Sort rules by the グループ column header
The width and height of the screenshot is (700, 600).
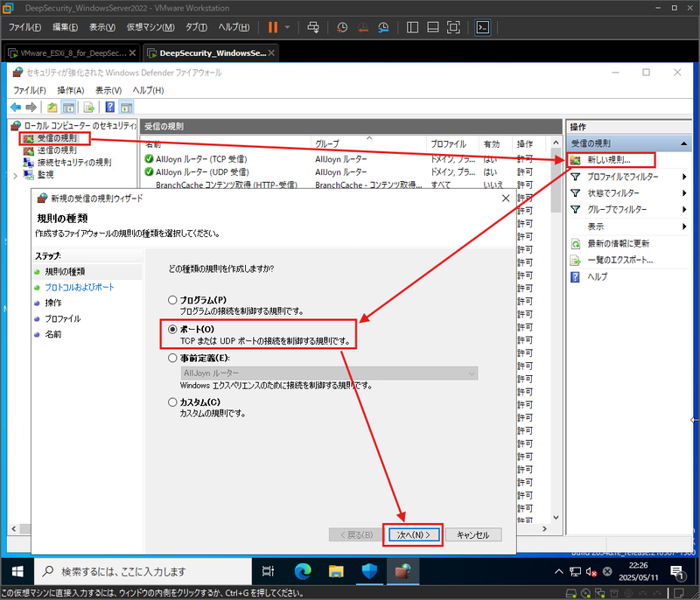click(368, 143)
